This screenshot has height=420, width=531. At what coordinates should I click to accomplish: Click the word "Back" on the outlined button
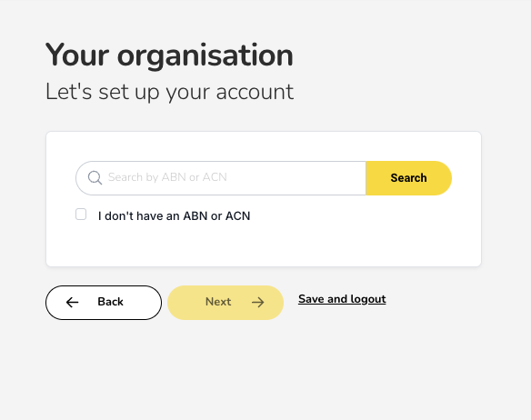pyautogui.click(x=110, y=302)
